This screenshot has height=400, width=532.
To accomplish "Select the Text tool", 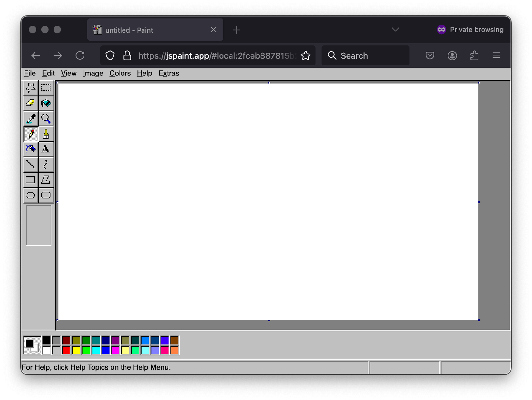I will pyautogui.click(x=46, y=149).
